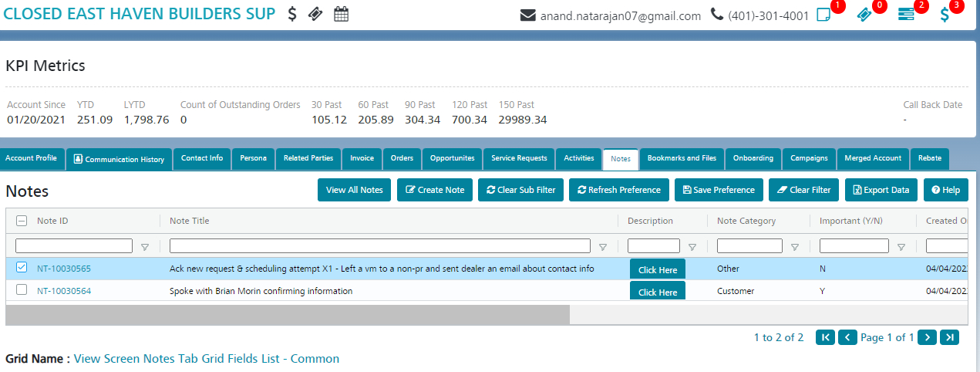Go to next page of notes

click(x=928, y=337)
